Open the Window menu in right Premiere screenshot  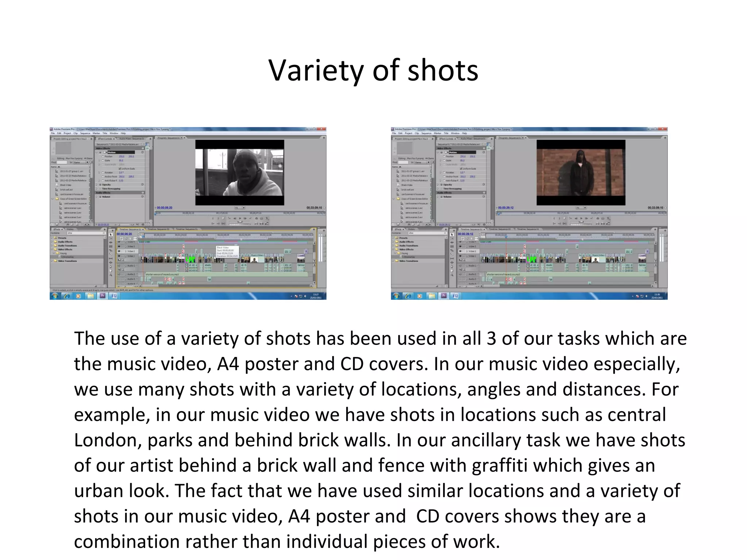click(x=455, y=133)
